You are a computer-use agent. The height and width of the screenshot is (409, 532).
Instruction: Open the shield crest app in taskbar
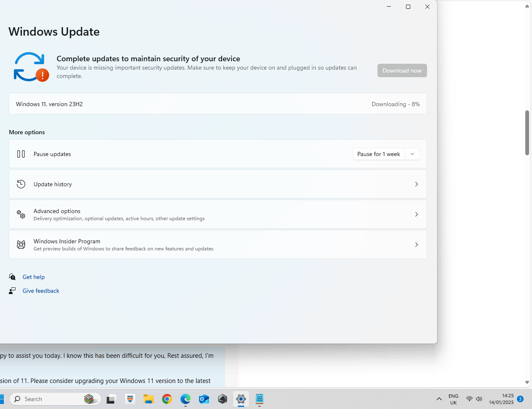pyautogui.click(x=130, y=399)
